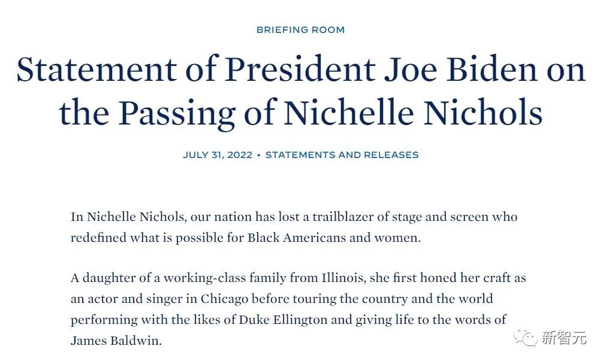This screenshot has height=364, width=606.
Task: Click "James Baldwin" in the last line
Action: click(x=116, y=341)
